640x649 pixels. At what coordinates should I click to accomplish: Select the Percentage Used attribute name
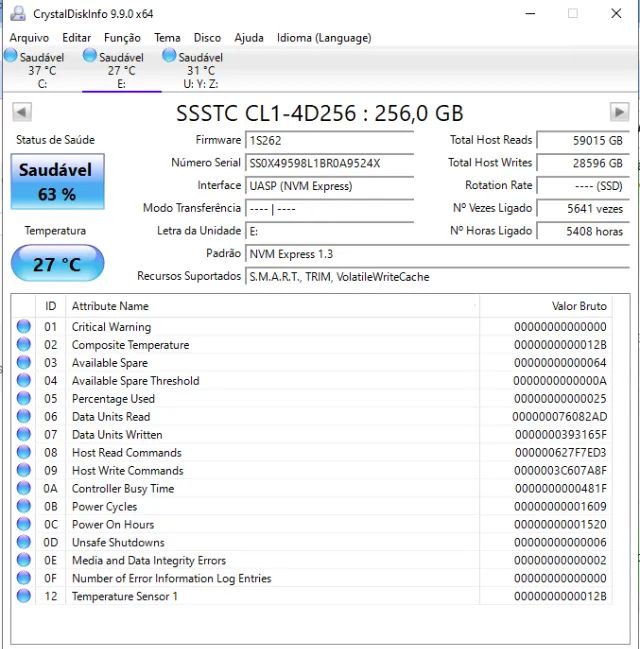point(113,399)
